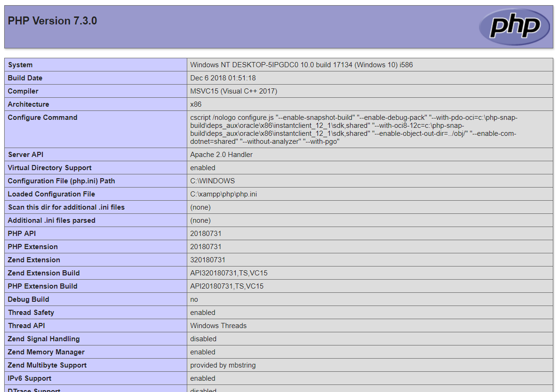Image resolution: width=558 pixels, height=392 pixels.
Task: Select the 'Dec 6 2018 01:51:18' value
Action: pyautogui.click(x=223, y=78)
